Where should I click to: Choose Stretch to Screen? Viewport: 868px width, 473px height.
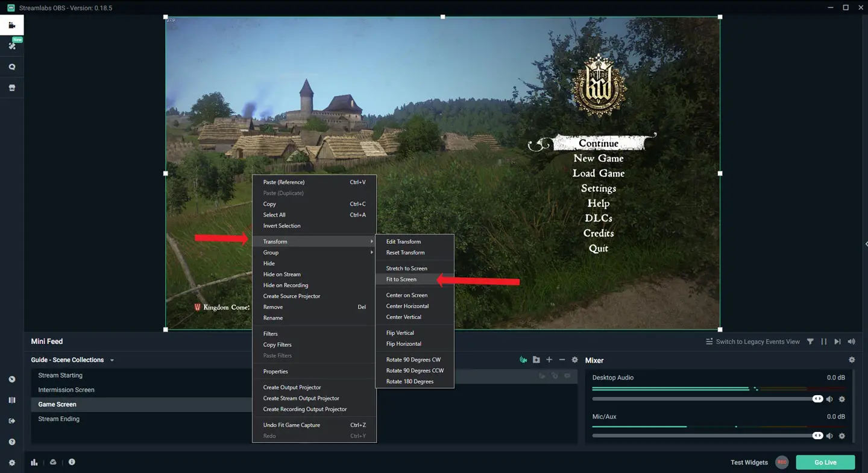(414, 268)
